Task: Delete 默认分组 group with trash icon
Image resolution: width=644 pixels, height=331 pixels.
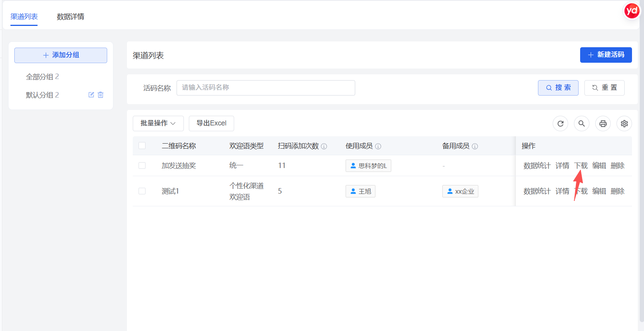Action: [101, 95]
